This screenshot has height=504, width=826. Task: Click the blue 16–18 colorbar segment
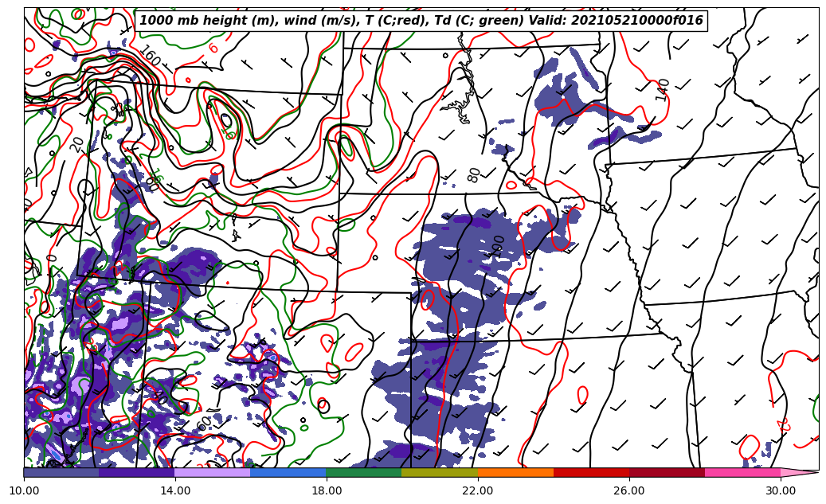point(288,472)
